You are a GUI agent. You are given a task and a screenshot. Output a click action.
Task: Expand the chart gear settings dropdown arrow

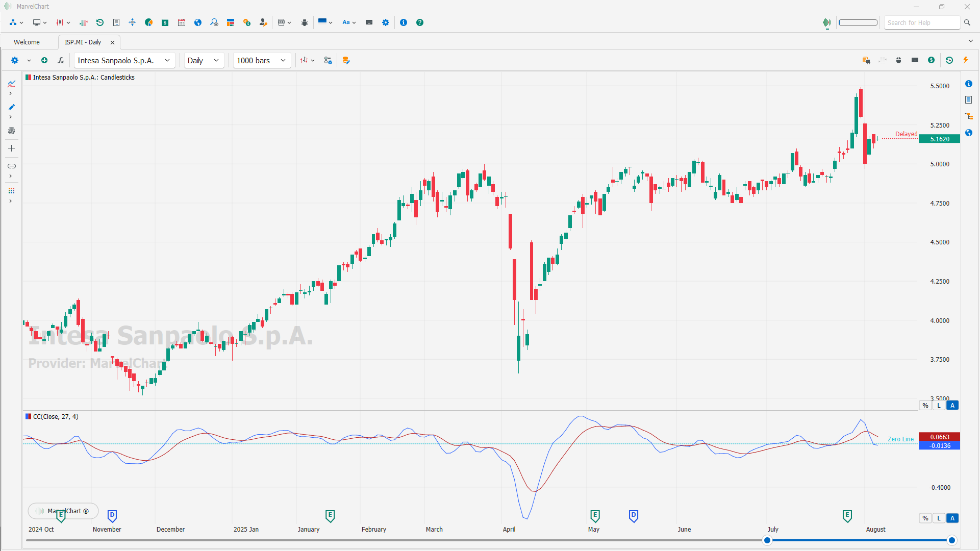(29, 60)
